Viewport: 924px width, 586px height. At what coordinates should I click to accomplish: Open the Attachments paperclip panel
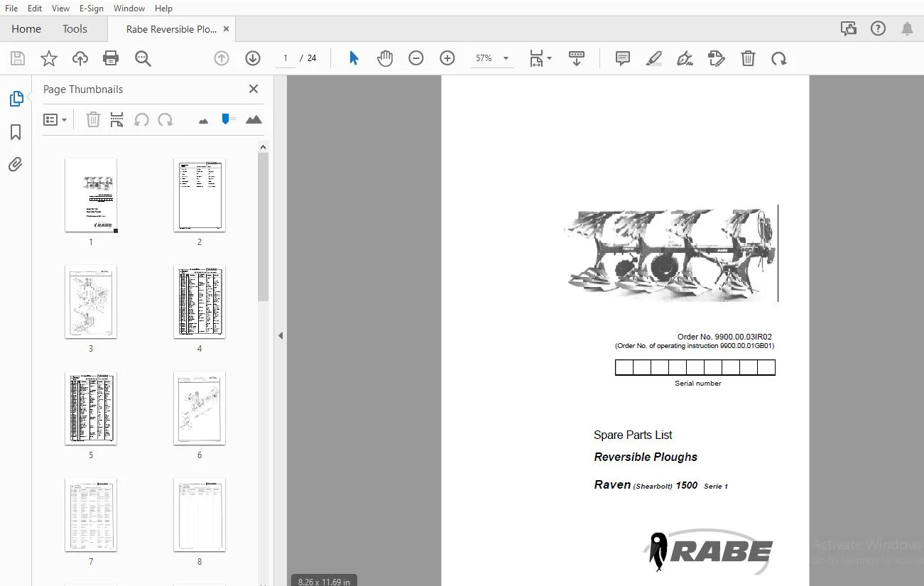pos(16,165)
